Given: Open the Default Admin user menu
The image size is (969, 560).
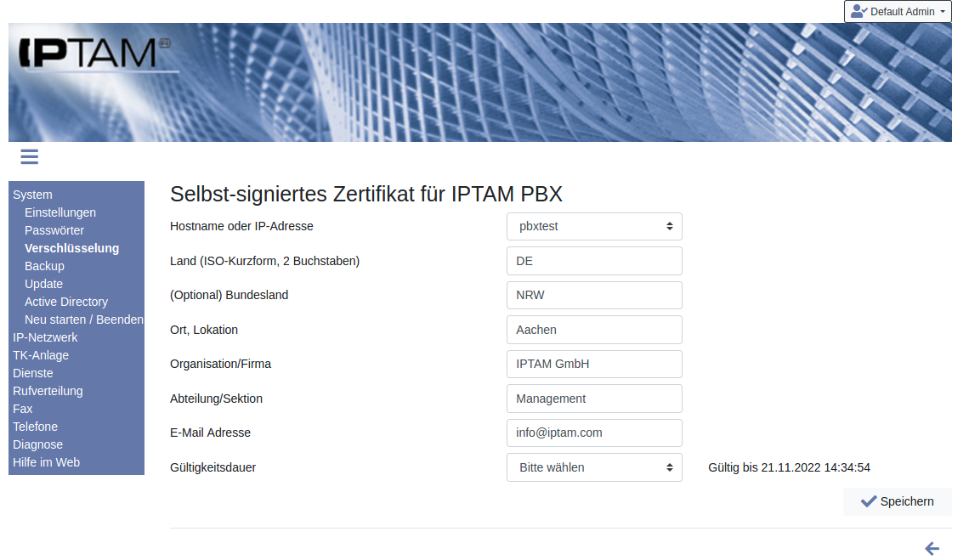Looking at the screenshot, I should click(898, 12).
